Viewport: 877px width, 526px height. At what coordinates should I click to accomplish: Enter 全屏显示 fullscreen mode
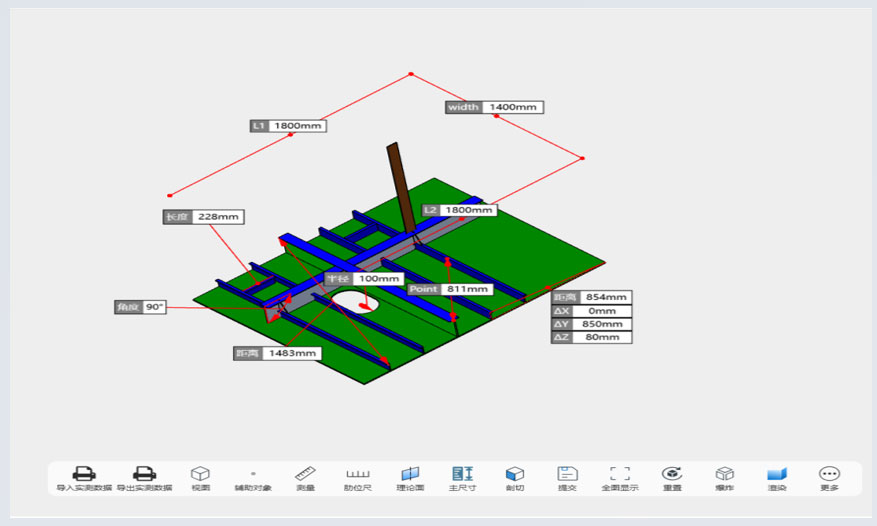(620, 474)
